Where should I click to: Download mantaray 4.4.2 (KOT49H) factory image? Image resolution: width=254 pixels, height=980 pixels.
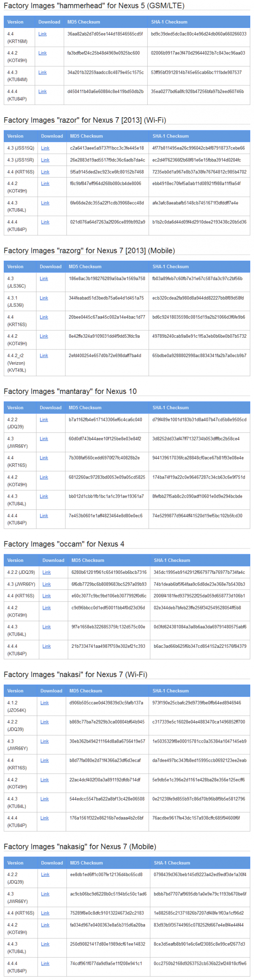click(44, 477)
